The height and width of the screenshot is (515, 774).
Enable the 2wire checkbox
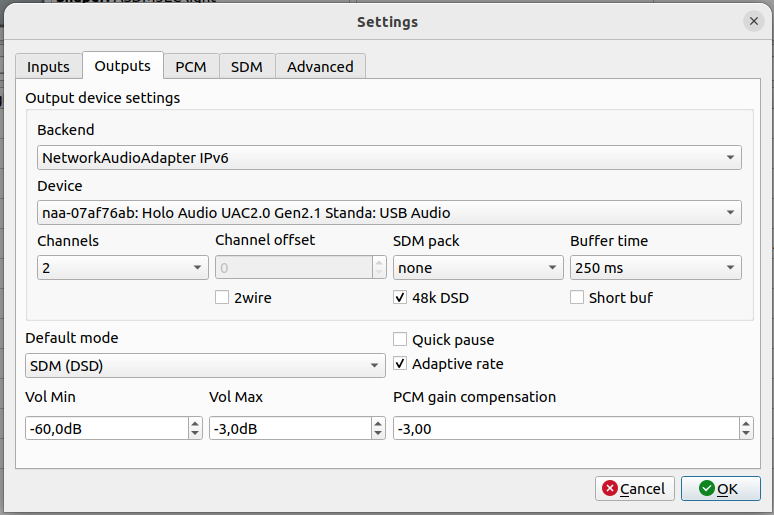pyautogui.click(x=223, y=298)
